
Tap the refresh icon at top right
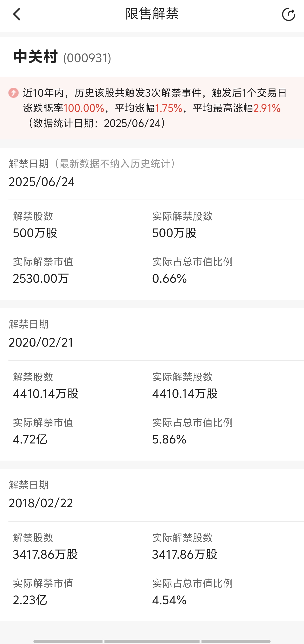(289, 14)
